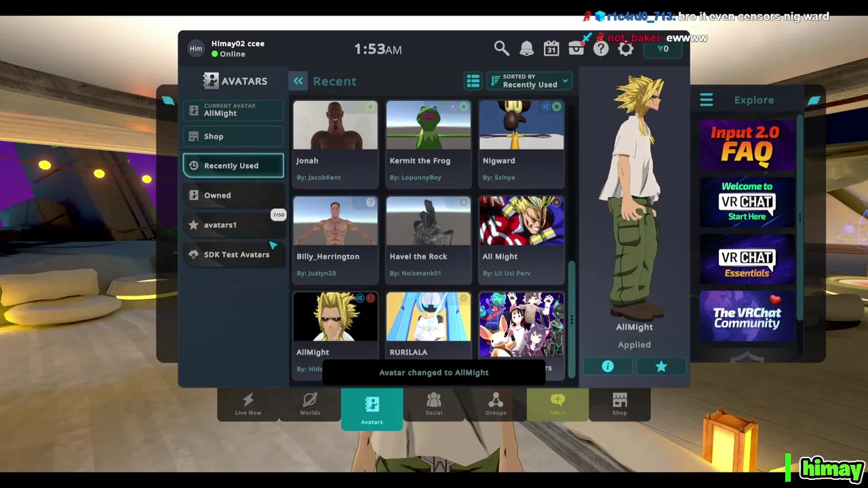
Task: Select the Recently Used category
Action: click(233, 165)
